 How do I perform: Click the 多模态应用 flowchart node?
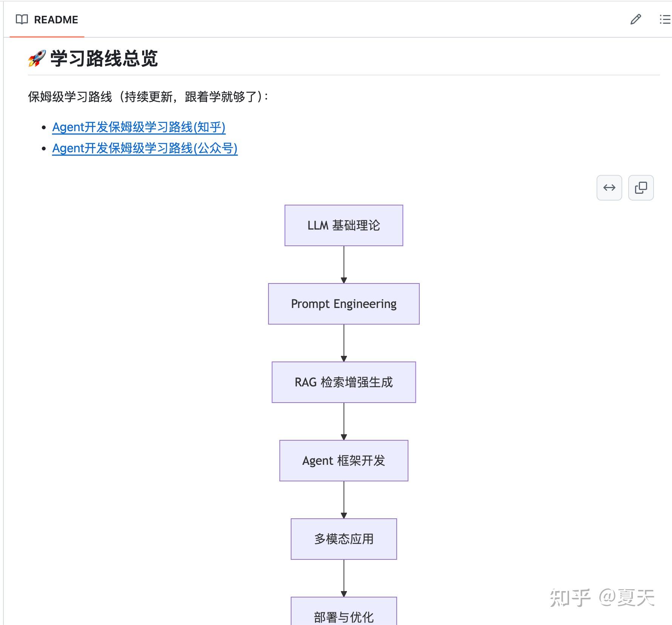tap(344, 539)
